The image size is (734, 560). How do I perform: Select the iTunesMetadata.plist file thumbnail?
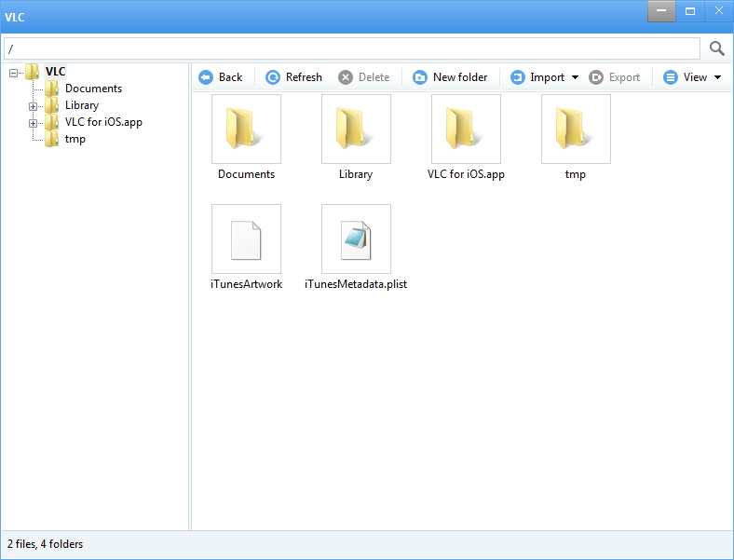tap(356, 239)
